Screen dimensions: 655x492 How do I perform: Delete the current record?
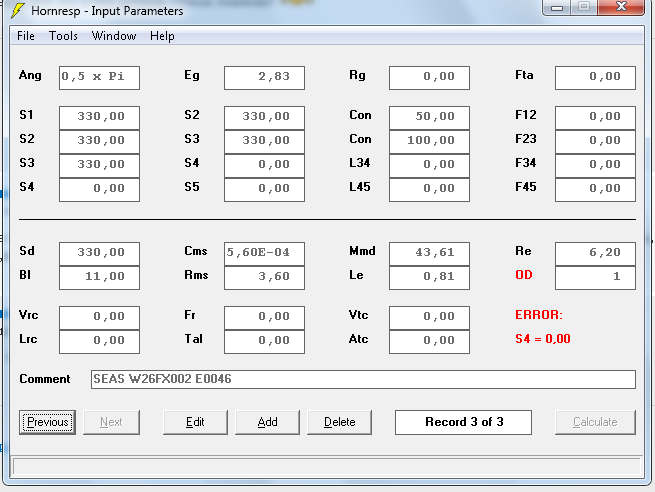(340, 422)
